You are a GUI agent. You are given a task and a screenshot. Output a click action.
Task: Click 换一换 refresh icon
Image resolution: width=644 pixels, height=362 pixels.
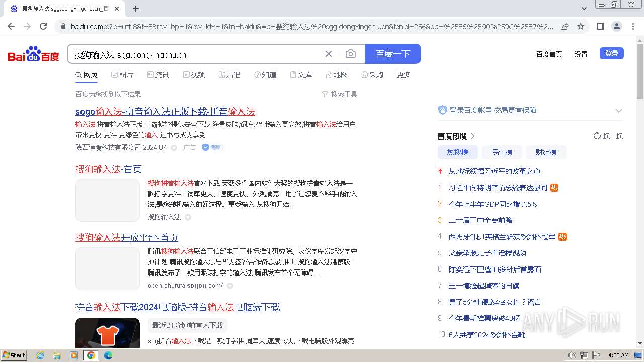tap(597, 136)
